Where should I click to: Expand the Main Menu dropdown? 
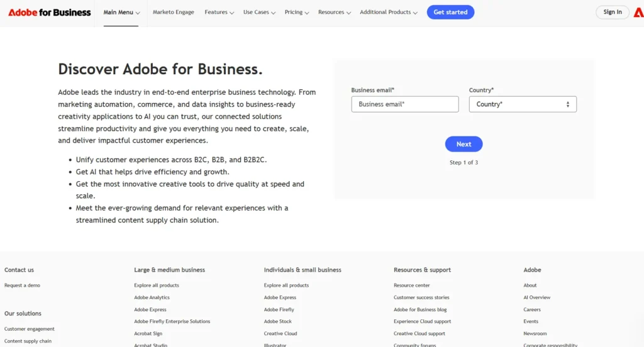pos(121,13)
